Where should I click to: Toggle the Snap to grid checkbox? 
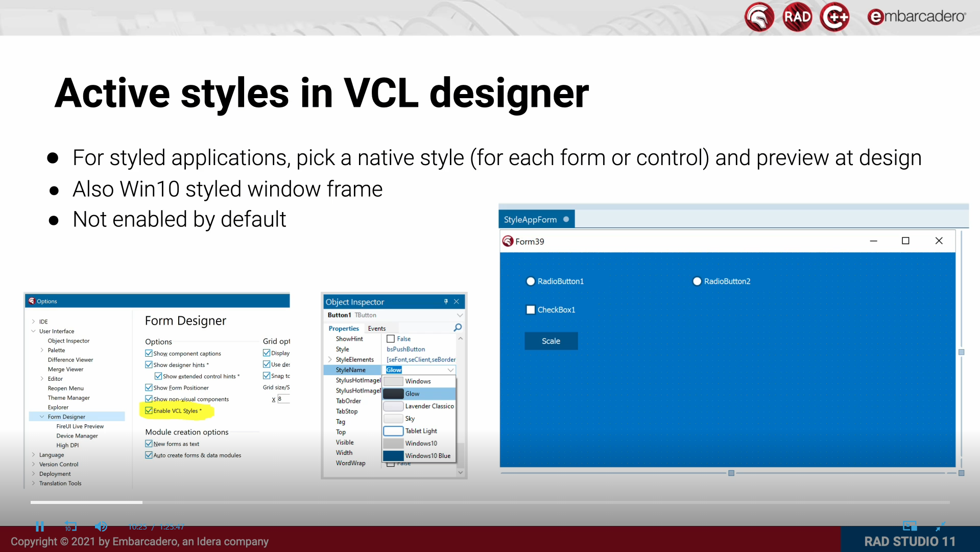pos(267,376)
